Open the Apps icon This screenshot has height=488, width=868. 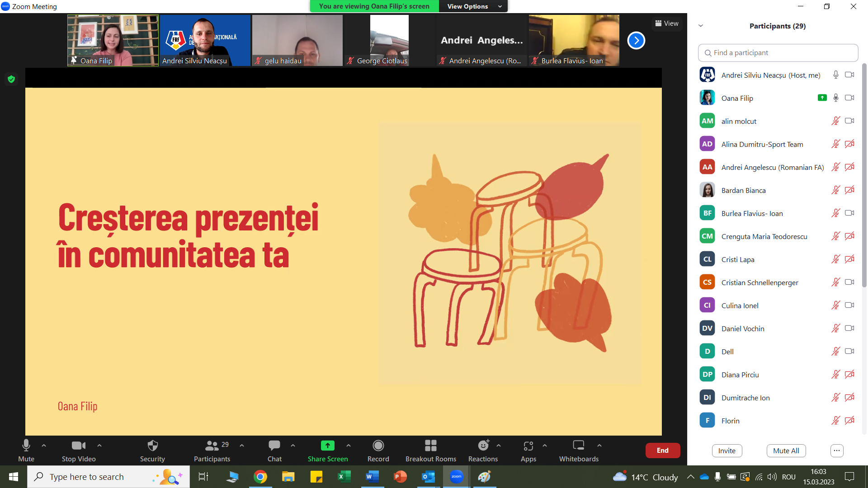point(528,446)
